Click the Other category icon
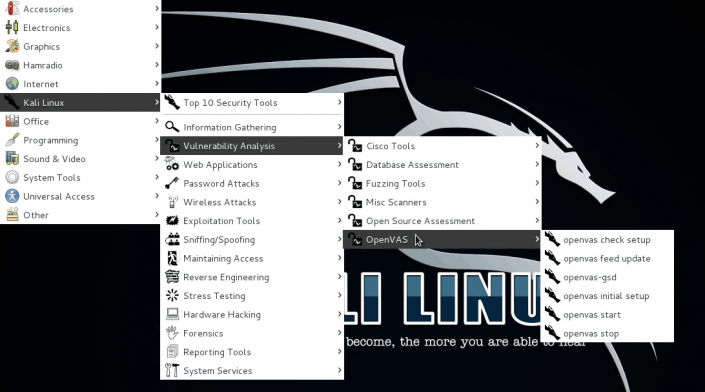The image size is (705, 392). (x=12, y=215)
